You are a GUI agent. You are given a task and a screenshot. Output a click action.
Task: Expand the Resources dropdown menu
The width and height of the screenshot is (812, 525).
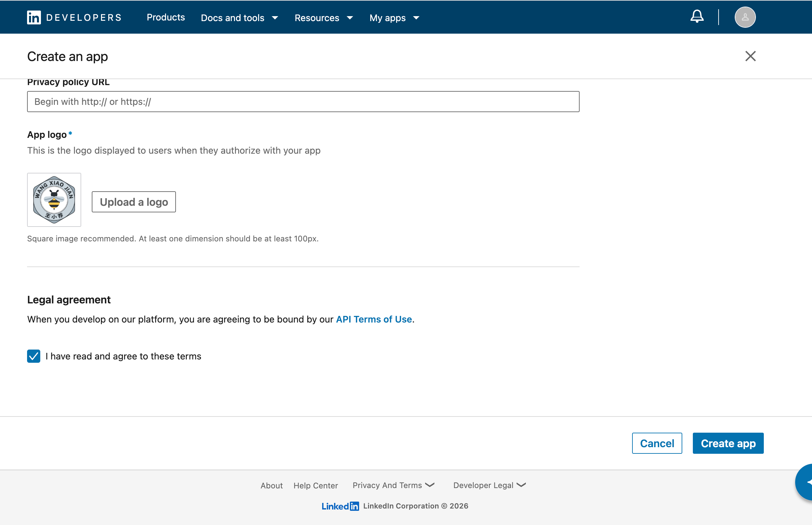click(x=323, y=18)
